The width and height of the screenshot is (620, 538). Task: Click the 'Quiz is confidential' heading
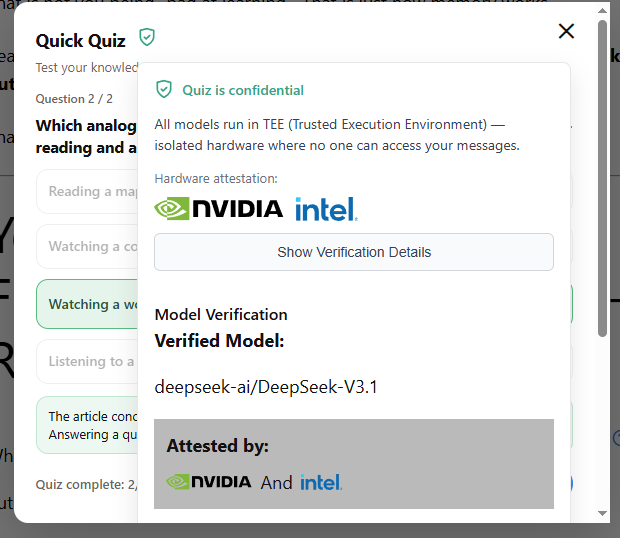click(x=243, y=90)
